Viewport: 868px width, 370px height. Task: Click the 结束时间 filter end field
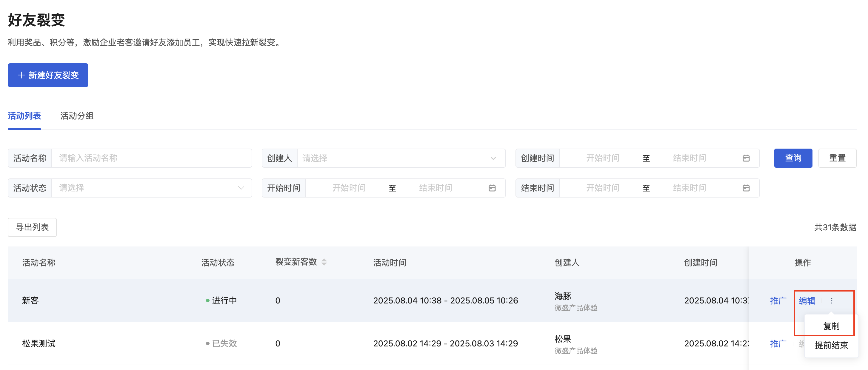coord(690,188)
